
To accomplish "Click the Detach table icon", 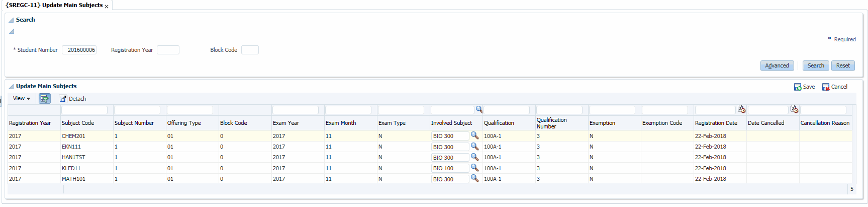I will pos(63,99).
